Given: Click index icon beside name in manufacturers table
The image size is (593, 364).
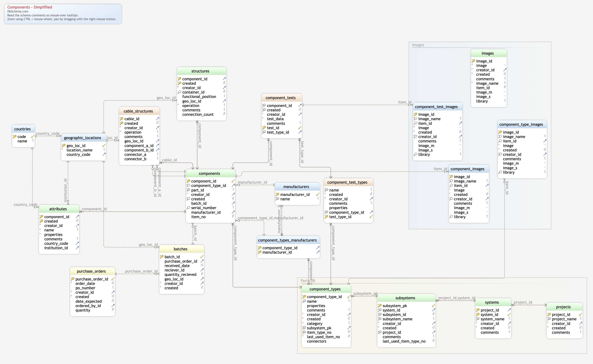Looking at the screenshot, I should point(277,199).
